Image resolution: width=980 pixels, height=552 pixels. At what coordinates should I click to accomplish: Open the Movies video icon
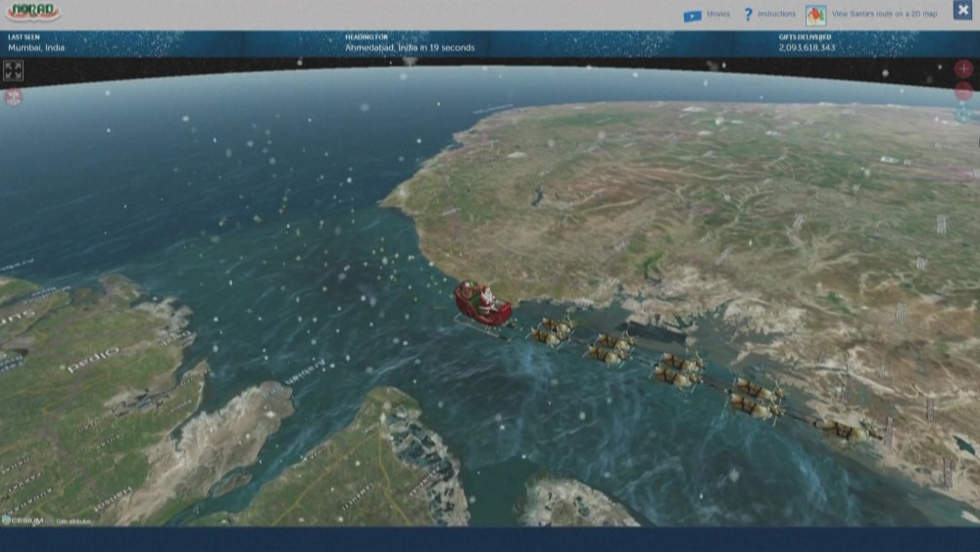692,15
